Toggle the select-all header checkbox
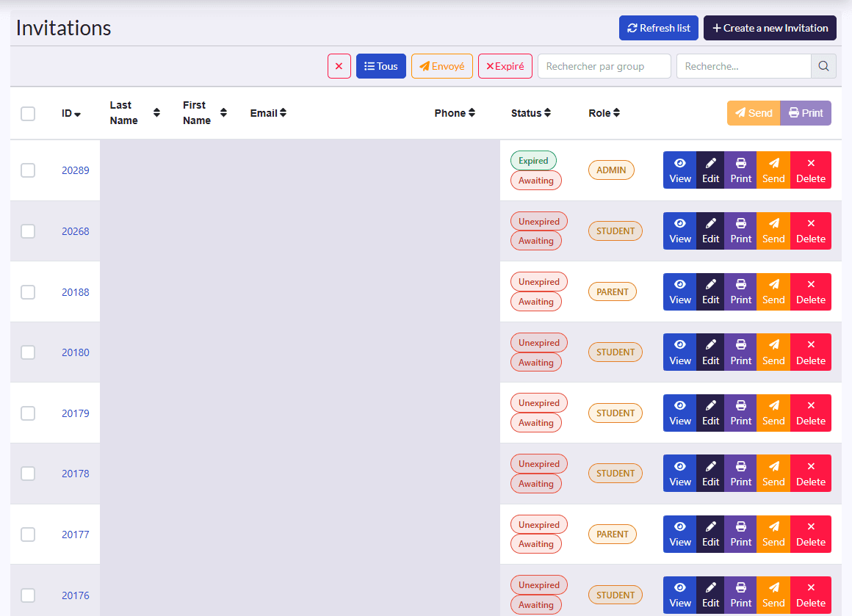This screenshot has width=852, height=616. click(28, 114)
